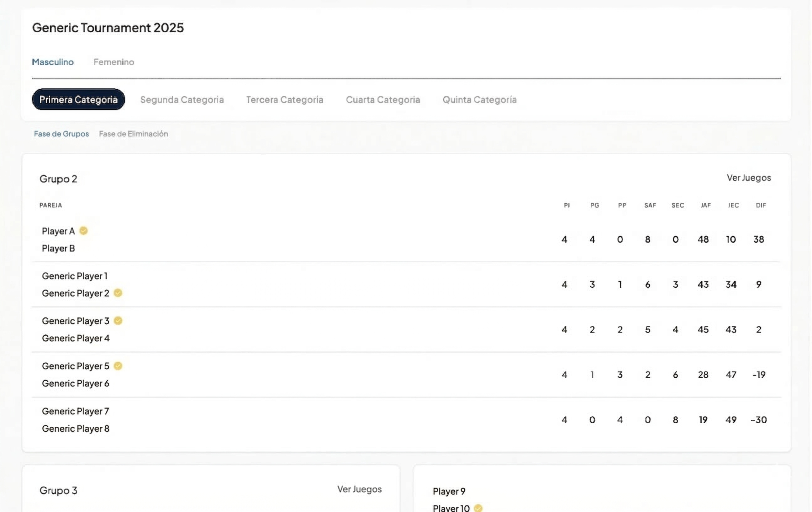812x512 pixels.
Task: Click the verified badge beside Generic Player 3
Action: click(118, 321)
